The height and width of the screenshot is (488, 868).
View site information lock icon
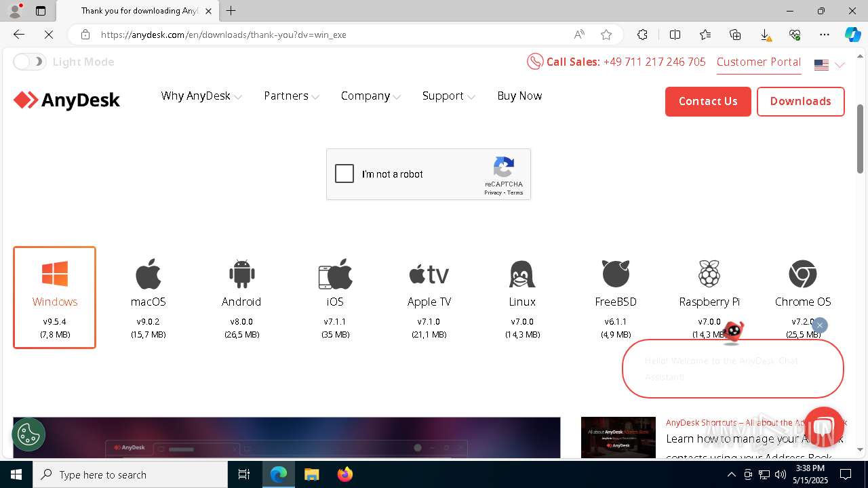85,35
